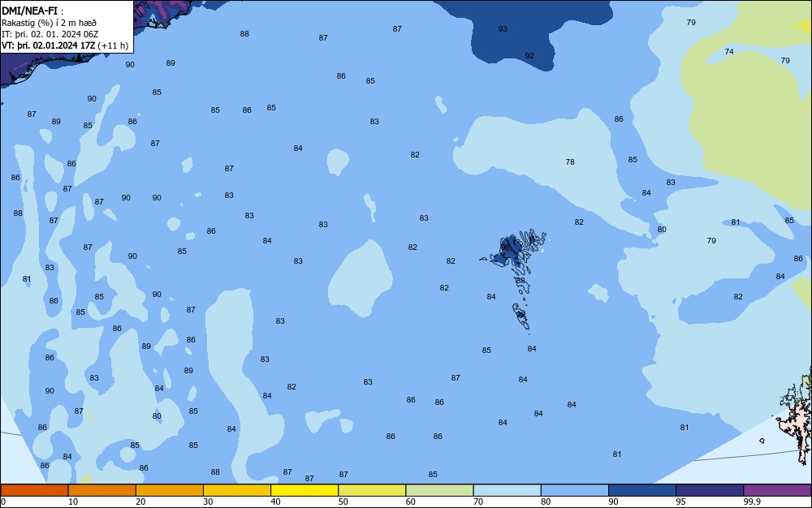Screen dimensions: 812x508
Task: Click the "Rakastig (%) í 2 m hæð" line
Action: (50, 23)
